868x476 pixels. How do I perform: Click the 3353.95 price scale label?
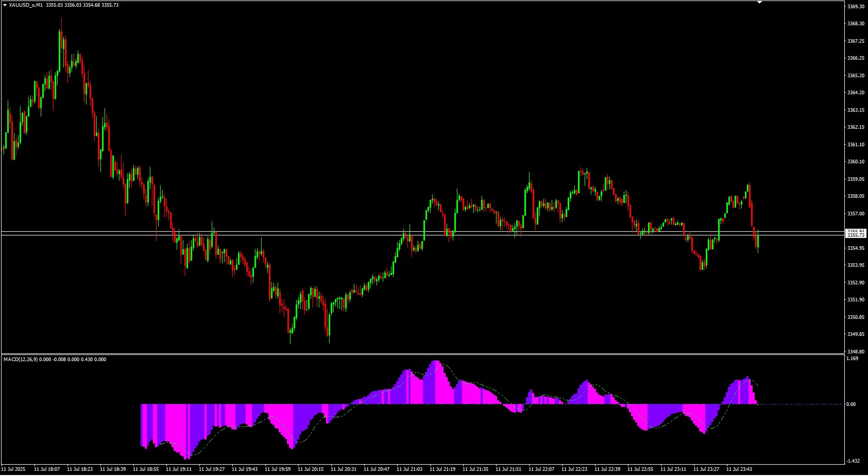click(x=855, y=265)
